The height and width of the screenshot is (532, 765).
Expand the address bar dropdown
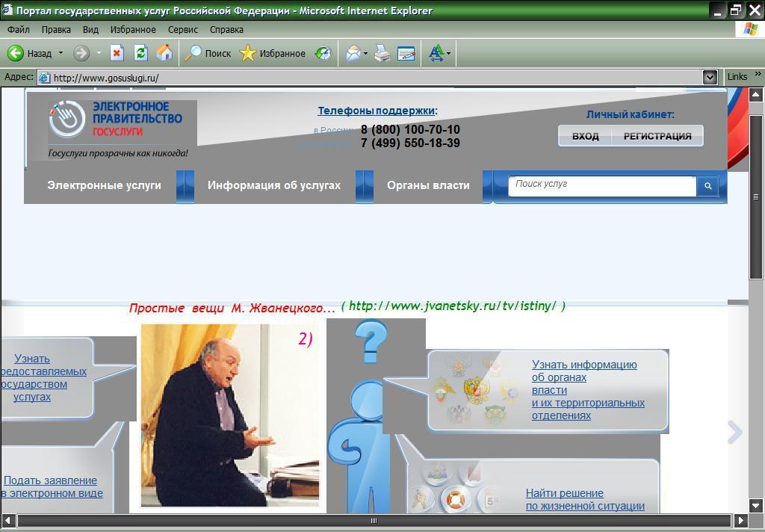[x=710, y=77]
